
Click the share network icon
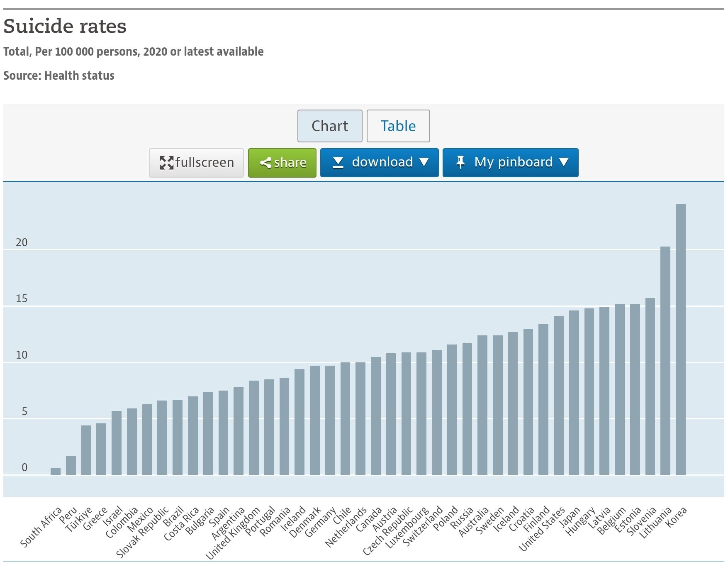click(266, 163)
